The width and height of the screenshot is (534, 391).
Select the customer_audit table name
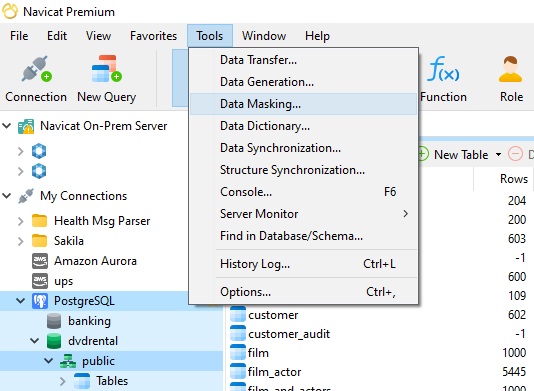289,334
